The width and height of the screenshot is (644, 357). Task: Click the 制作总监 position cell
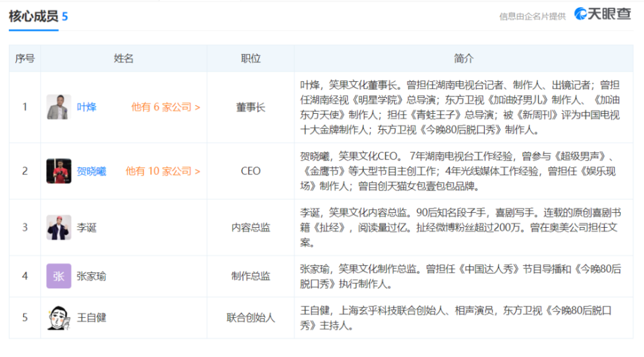click(251, 276)
